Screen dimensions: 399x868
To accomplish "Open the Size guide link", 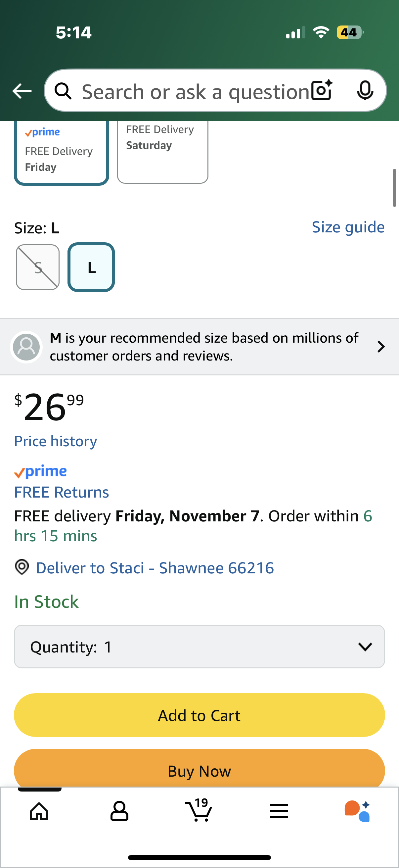I will point(348,227).
